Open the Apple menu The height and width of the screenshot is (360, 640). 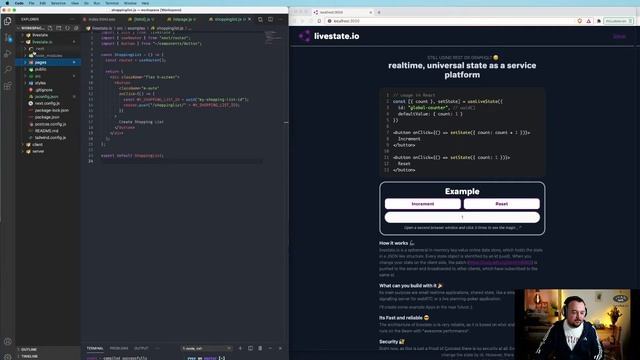7,3
